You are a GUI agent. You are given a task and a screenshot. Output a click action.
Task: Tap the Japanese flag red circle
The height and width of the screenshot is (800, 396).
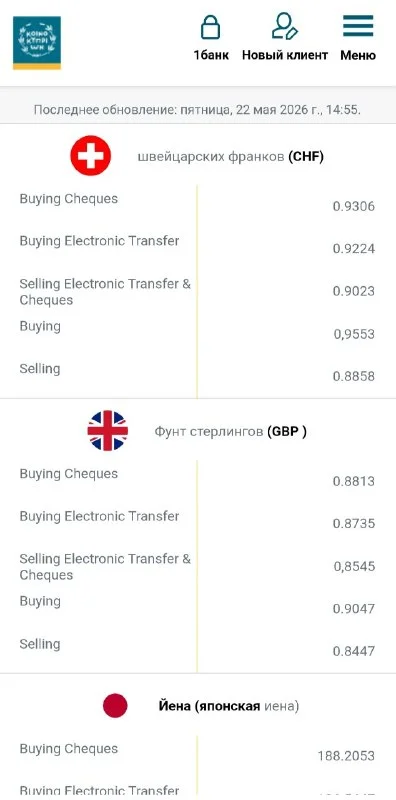pos(115,706)
